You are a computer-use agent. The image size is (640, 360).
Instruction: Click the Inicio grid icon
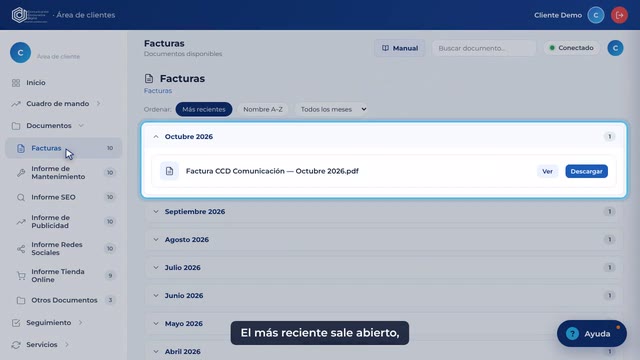click(x=16, y=83)
